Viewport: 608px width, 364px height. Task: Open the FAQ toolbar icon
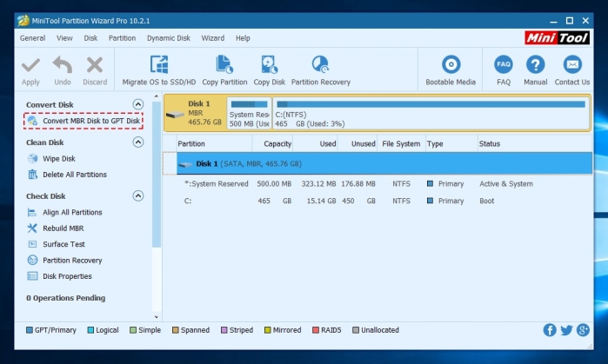(504, 64)
